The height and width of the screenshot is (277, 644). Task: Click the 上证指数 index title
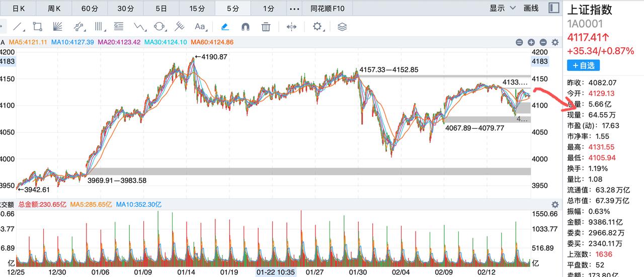tap(590, 10)
